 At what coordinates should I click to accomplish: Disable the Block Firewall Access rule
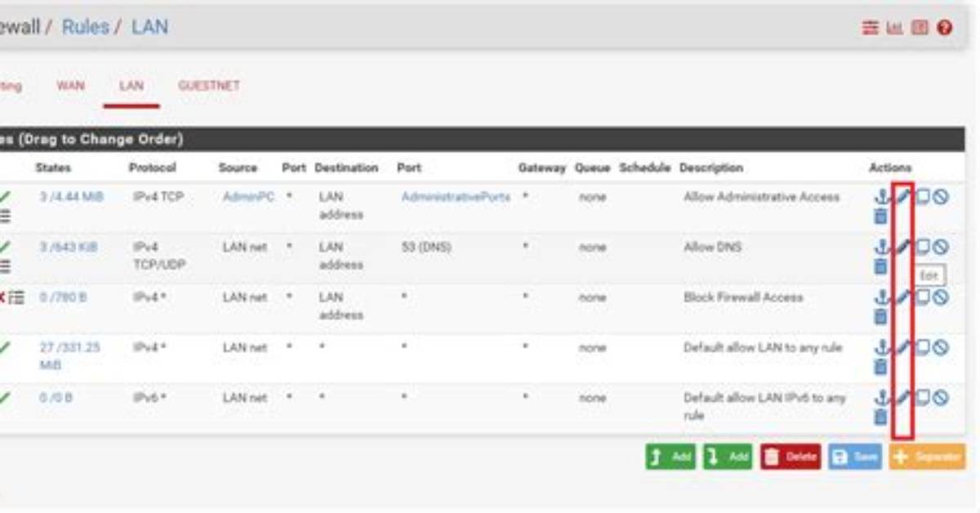click(x=941, y=297)
